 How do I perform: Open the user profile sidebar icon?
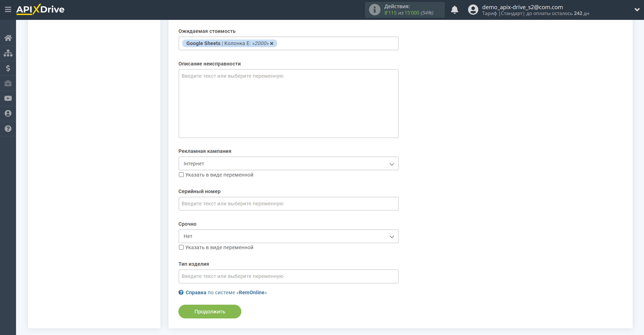click(x=8, y=113)
